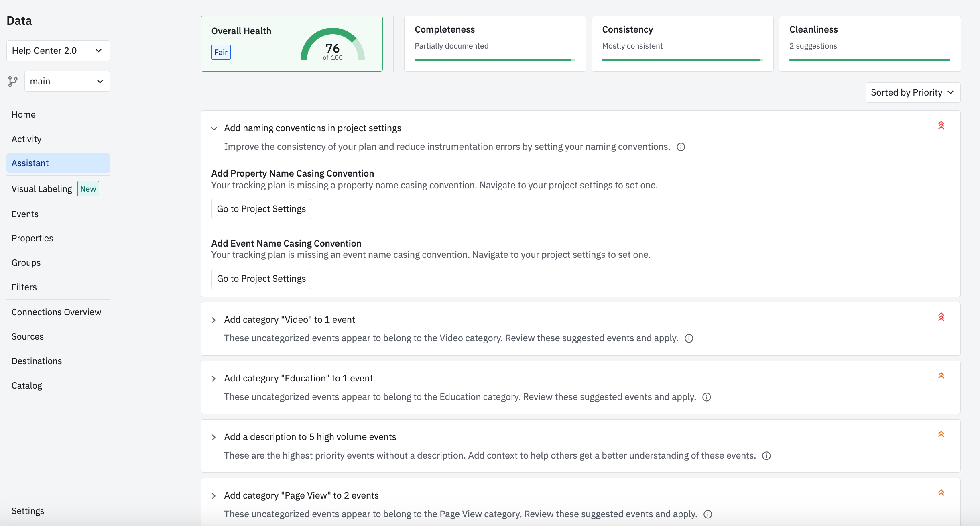Expand the description for high volume events
The height and width of the screenshot is (526, 980).
214,437
